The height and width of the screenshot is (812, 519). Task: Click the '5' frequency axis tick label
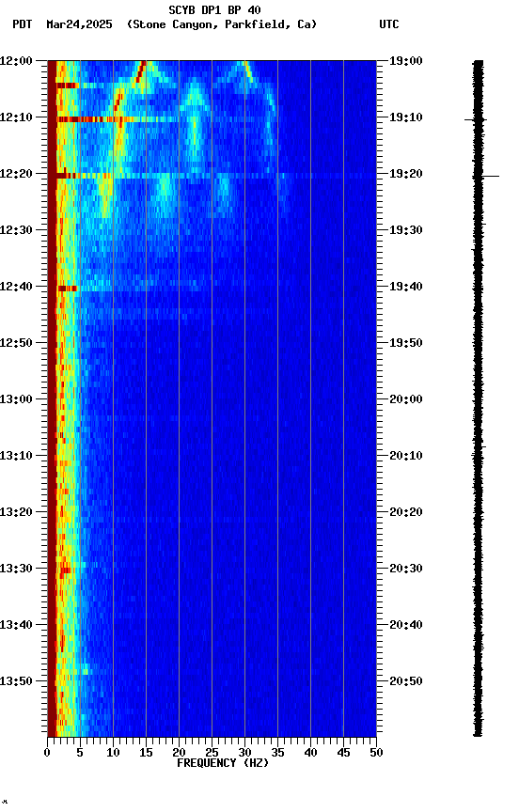(x=80, y=753)
